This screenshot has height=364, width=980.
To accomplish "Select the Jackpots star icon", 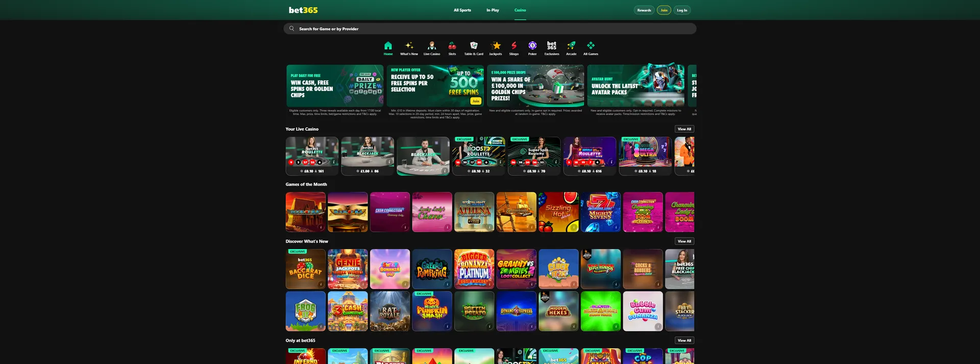I will coord(496,45).
